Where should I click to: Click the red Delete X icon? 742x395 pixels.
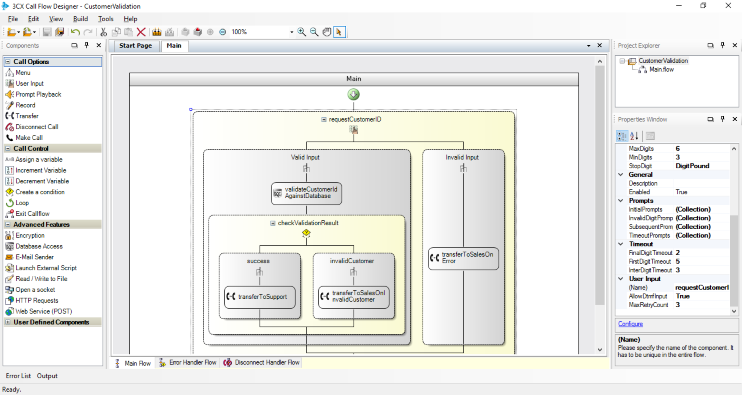pos(141,32)
